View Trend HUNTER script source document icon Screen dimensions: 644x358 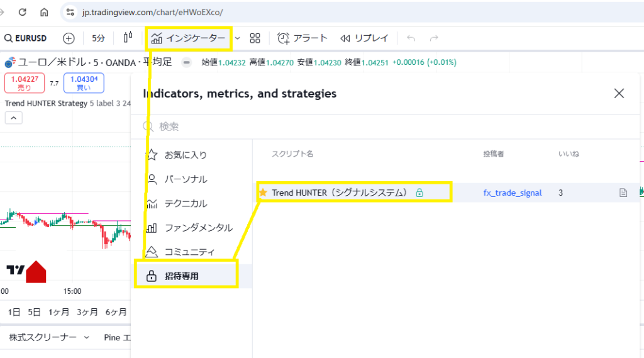point(623,193)
